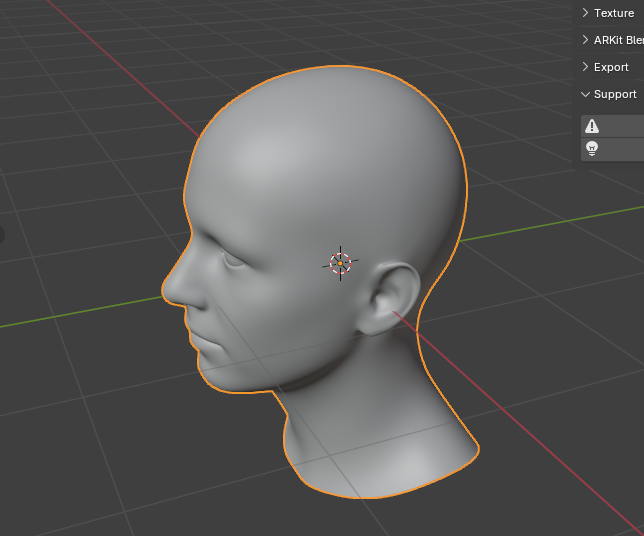Click the chevron arrow beside Export
Viewport: 644px width, 536px height.
pyautogui.click(x=585, y=67)
